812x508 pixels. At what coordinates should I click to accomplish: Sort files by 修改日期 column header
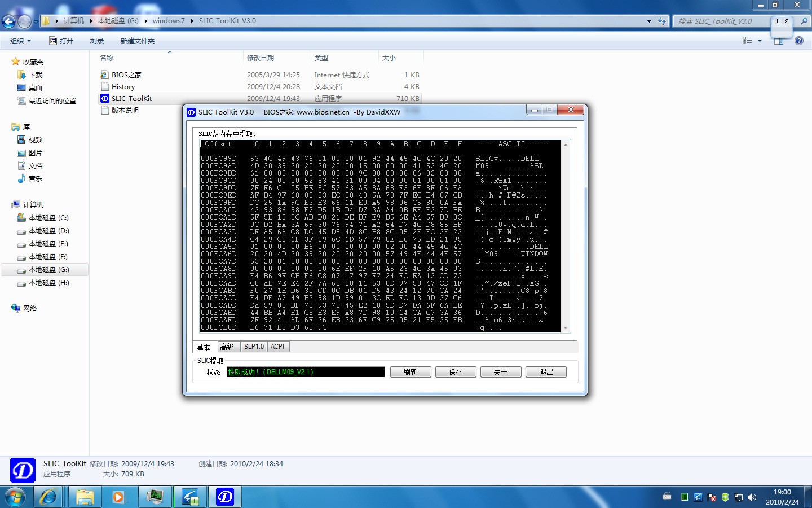pos(261,58)
